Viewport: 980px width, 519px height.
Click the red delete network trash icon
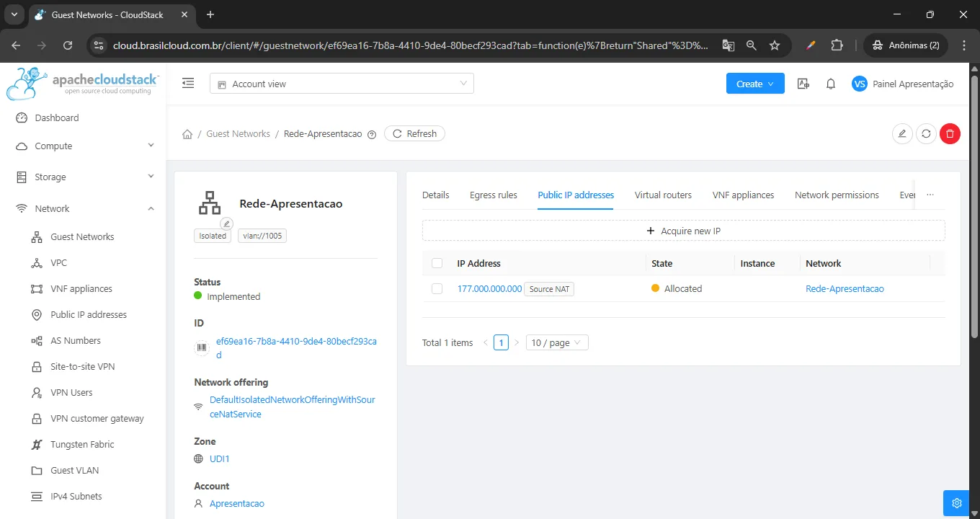(950, 133)
